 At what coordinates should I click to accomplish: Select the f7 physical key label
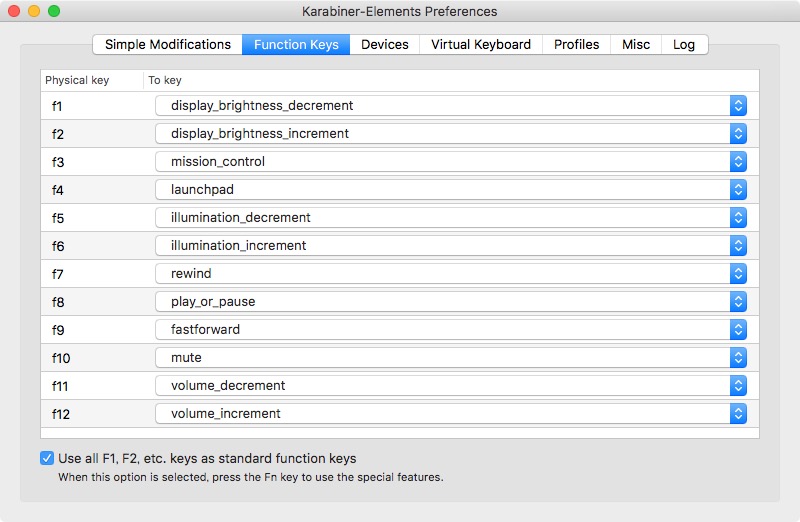tap(58, 275)
